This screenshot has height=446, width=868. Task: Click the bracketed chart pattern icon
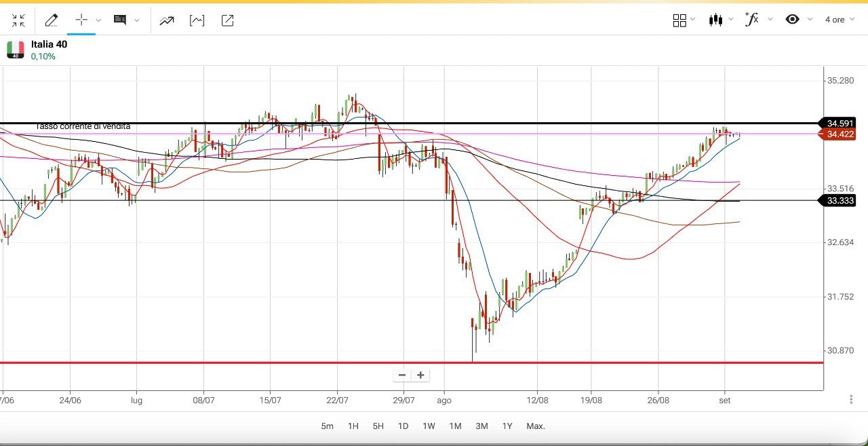(x=197, y=20)
